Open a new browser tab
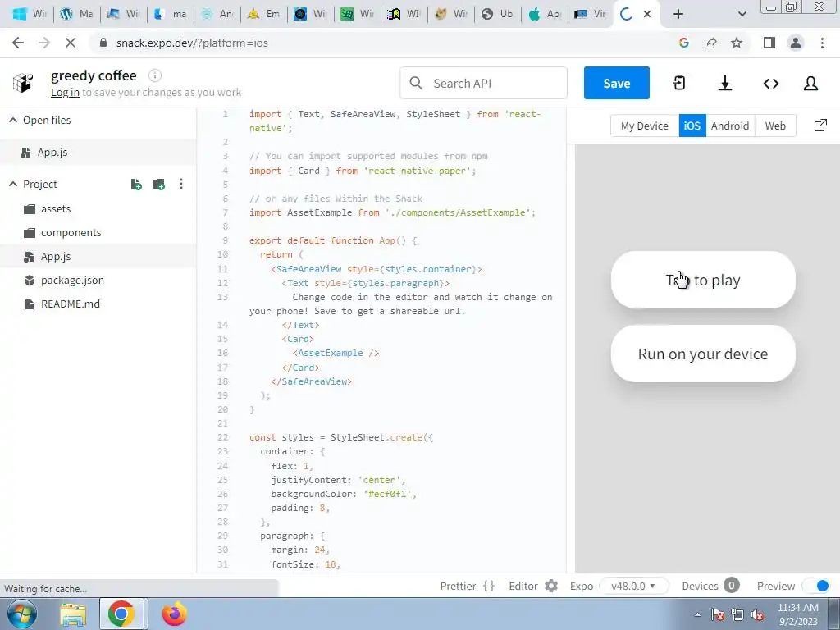 tap(678, 15)
